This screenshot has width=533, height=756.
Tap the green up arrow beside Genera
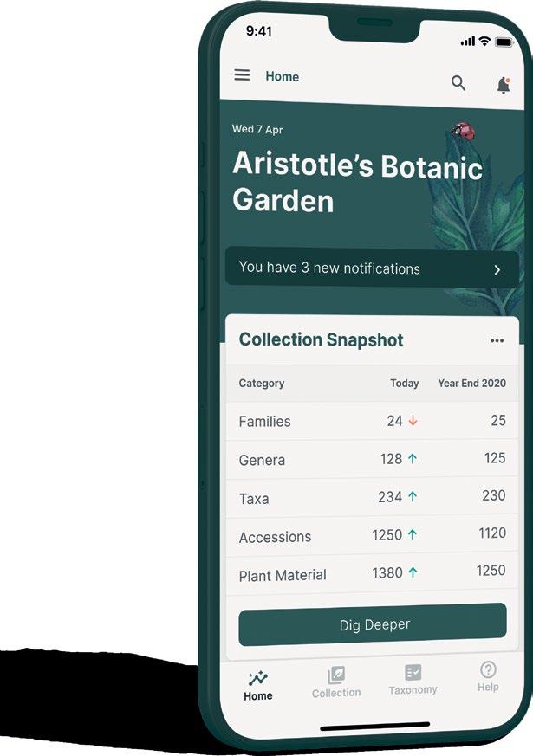413,459
